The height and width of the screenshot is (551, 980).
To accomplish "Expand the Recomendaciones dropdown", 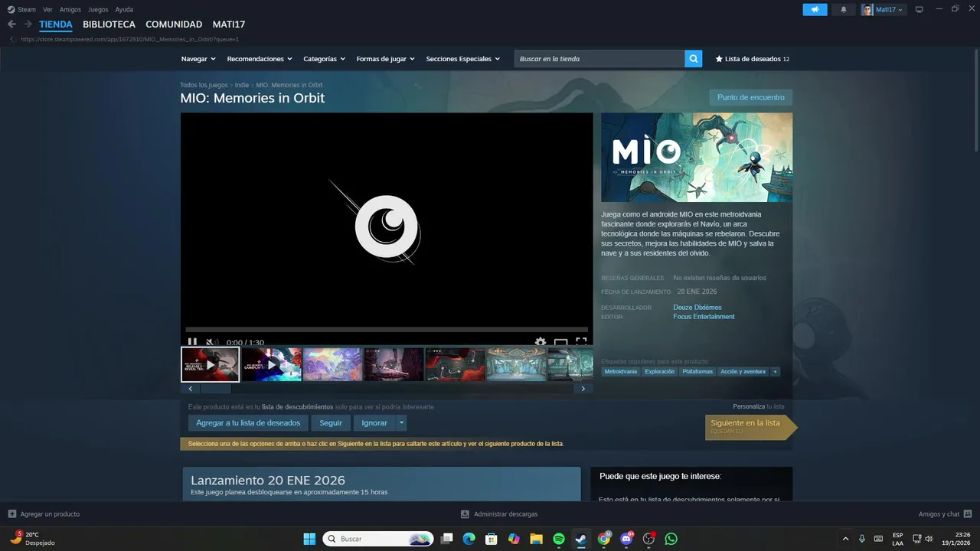I will [260, 59].
